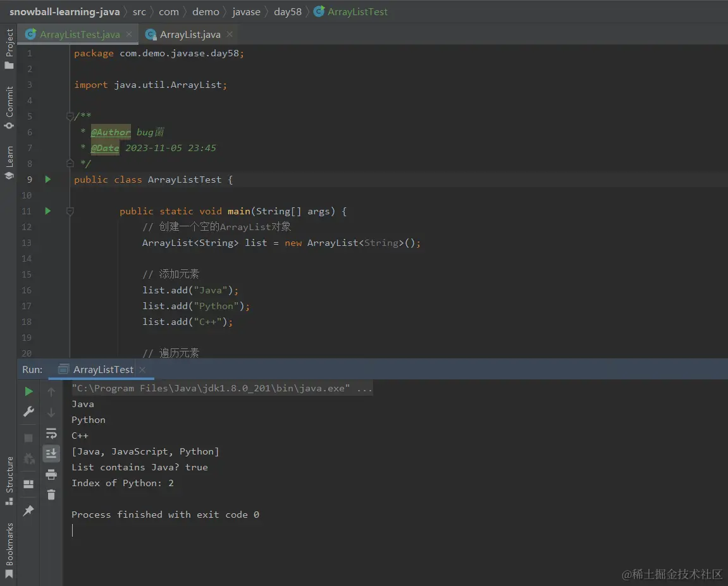
Task: Open run configuration wrench icon
Action: tap(28, 412)
